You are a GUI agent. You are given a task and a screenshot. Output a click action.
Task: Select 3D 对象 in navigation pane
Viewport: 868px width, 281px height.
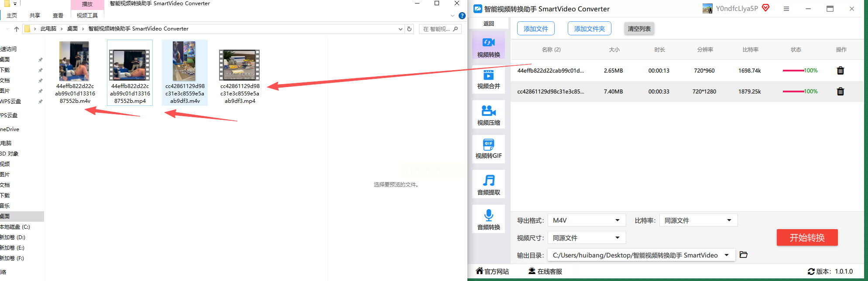(9, 154)
